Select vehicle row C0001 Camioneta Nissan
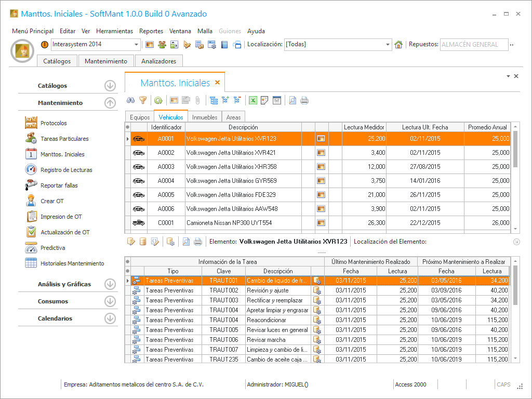Image resolution: width=532 pixels, height=399 pixels. [229, 223]
